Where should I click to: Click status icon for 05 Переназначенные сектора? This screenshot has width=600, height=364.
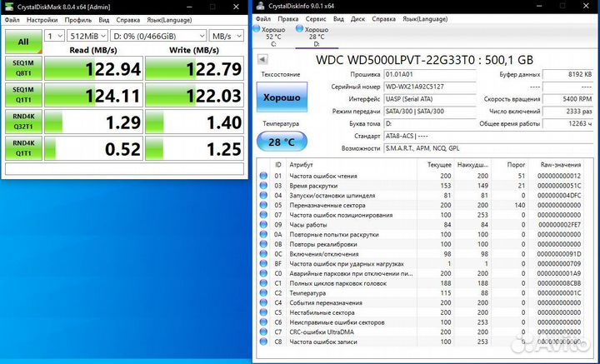(x=263, y=205)
